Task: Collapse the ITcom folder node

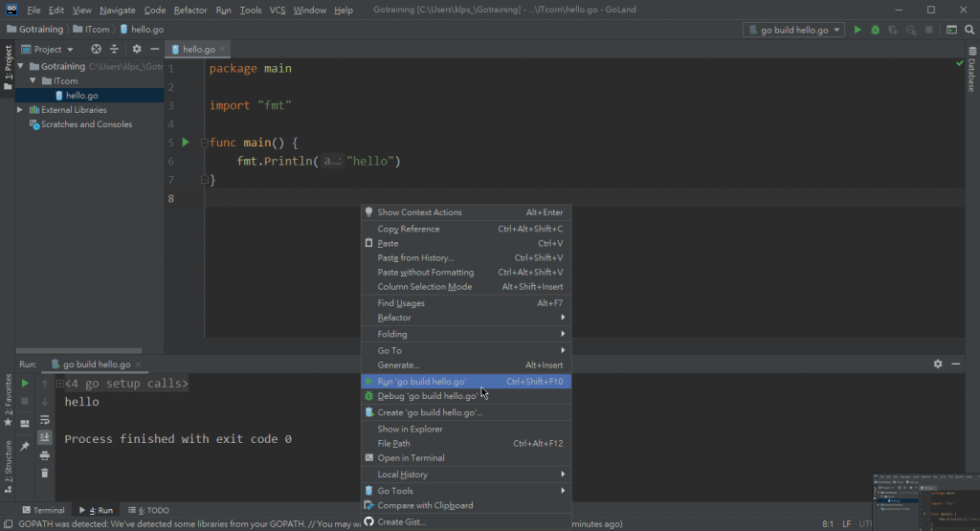Action: pyautogui.click(x=33, y=80)
